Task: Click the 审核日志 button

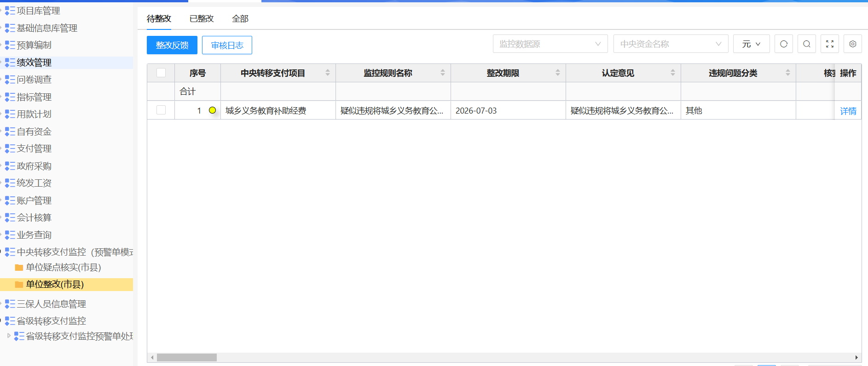Action: click(x=227, y=45)
